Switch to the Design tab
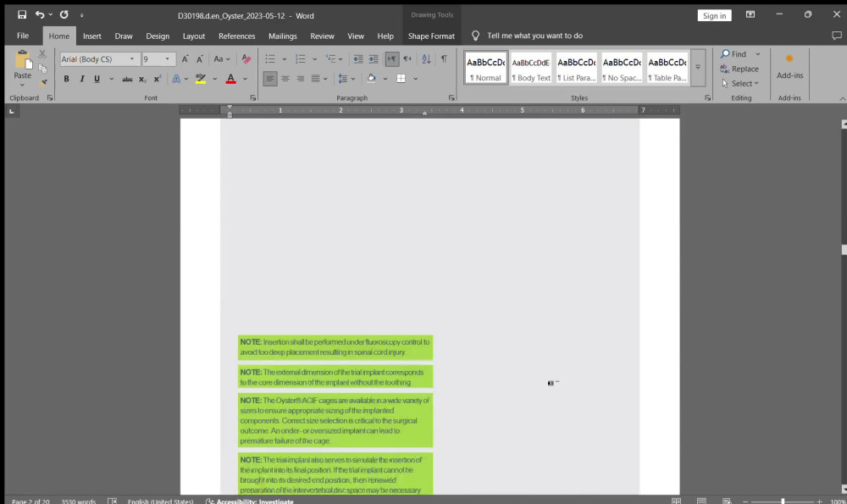Image resolution: width=847 pixels, height=504 pixels. point(158,36)
